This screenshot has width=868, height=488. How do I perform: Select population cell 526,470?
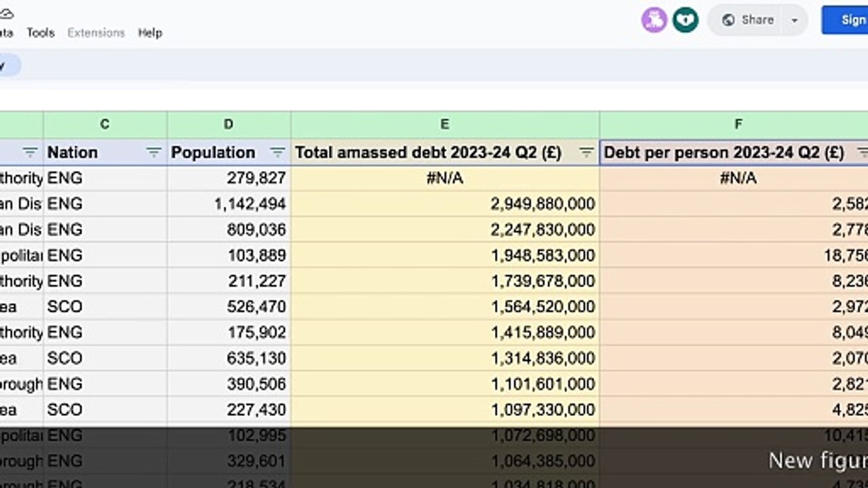pos(229,307)
